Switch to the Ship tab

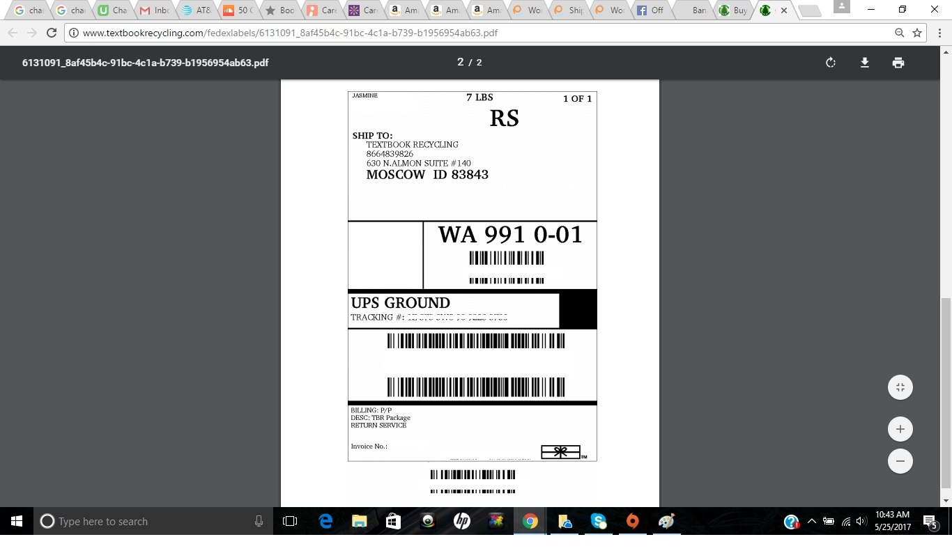point(569,10)
